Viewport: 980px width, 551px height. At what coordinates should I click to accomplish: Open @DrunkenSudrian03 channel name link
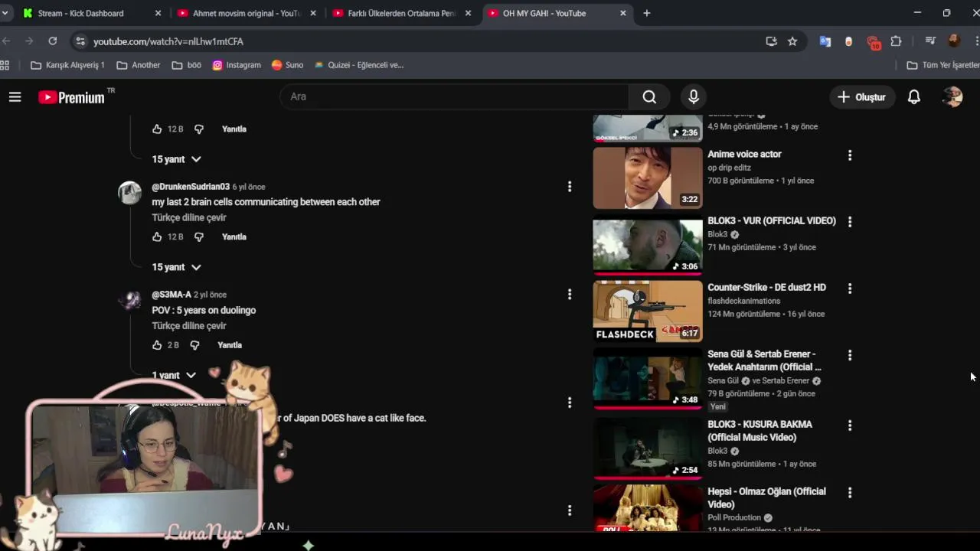191,187
